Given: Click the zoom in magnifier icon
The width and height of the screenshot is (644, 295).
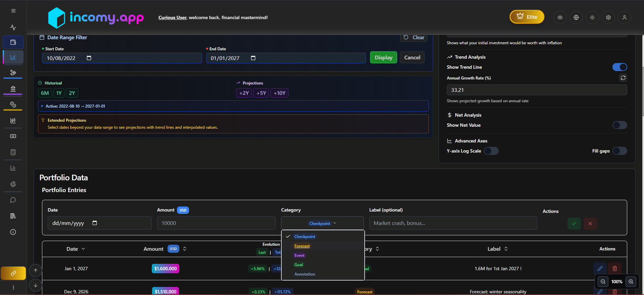Looking at the screenshot, I should [631, 282].
